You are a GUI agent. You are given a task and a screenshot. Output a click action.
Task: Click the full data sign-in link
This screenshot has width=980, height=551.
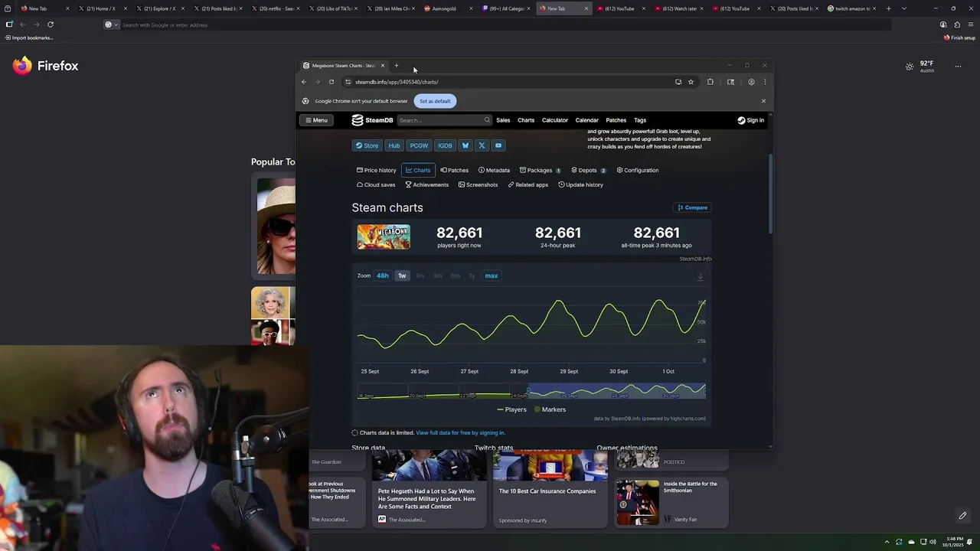pos(460,433)
